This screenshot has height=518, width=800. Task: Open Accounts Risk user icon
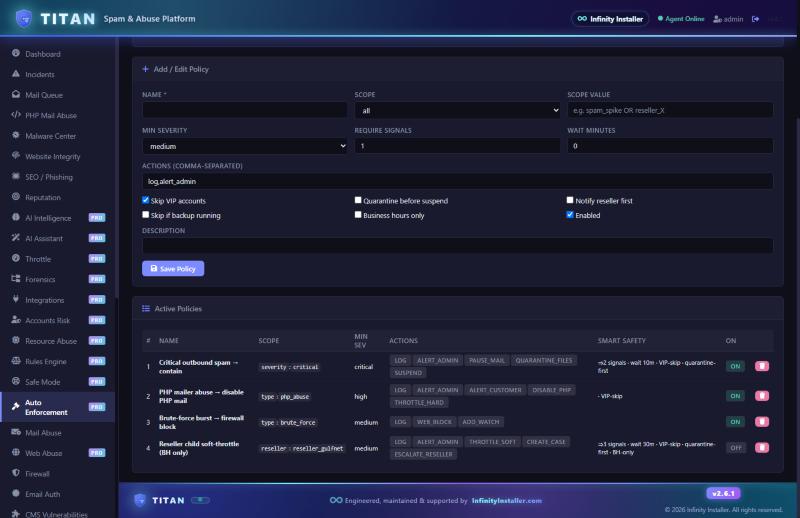point(16,320)
